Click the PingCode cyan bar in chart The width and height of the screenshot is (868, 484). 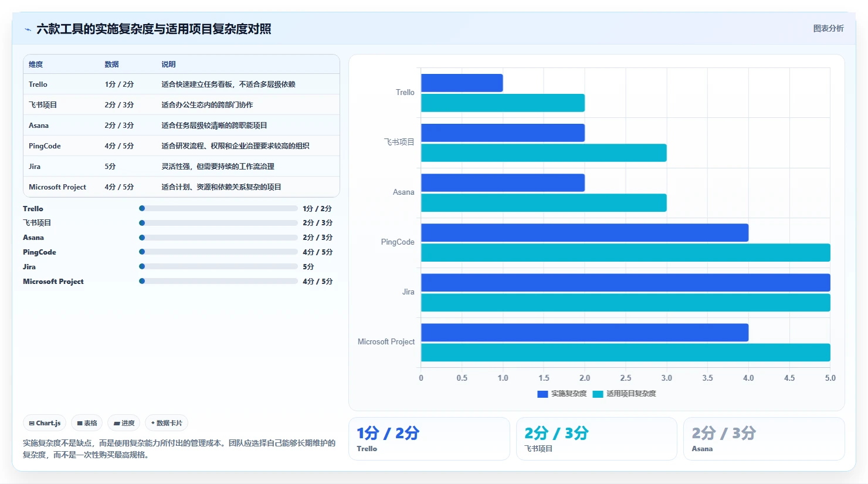(x=626, y=252)
